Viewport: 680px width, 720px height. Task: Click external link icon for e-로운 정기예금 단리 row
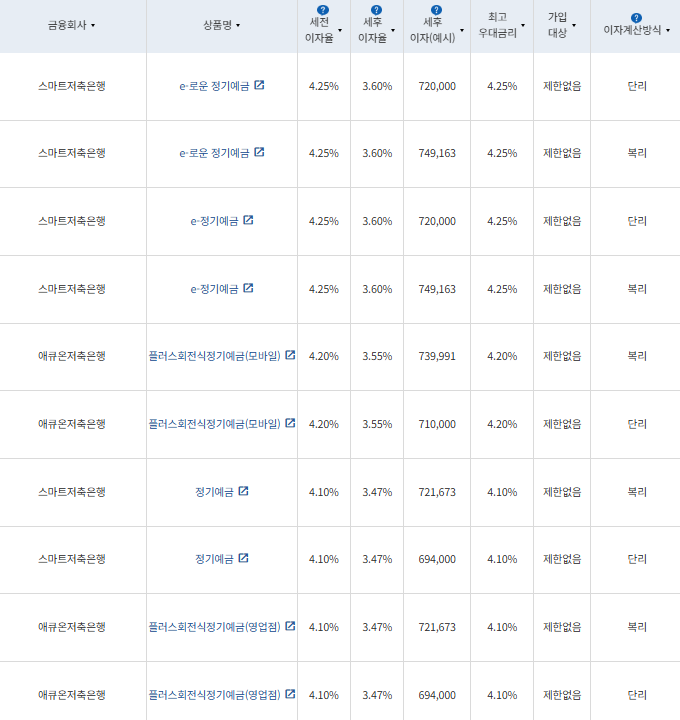pos(259,85)
